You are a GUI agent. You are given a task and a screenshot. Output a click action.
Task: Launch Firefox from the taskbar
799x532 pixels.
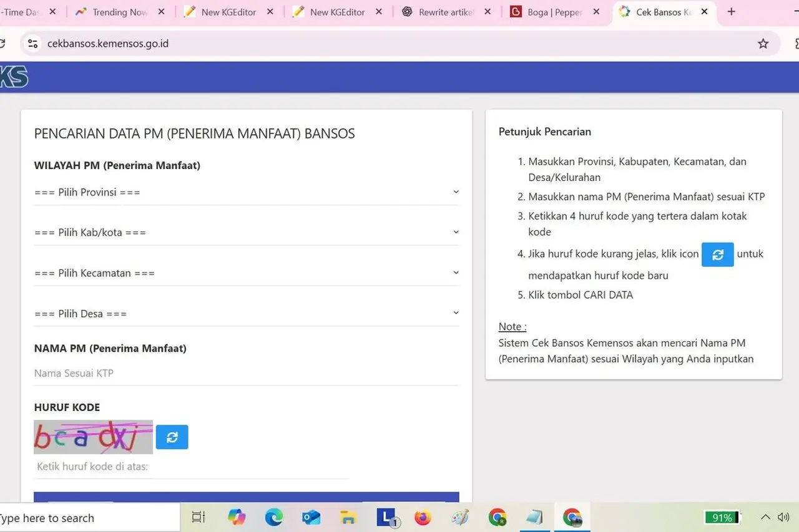(x=423, y=517)
